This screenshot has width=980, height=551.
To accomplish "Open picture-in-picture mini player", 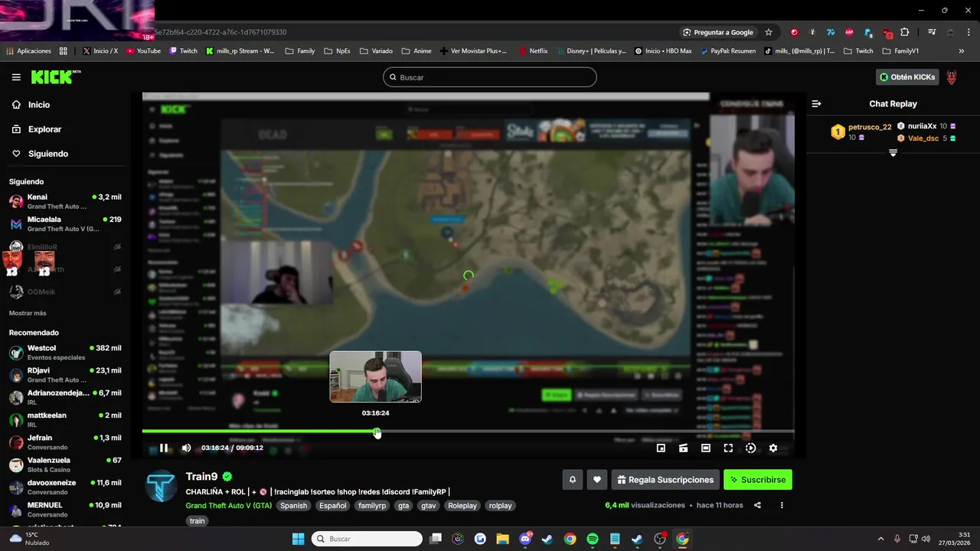I will [x=661, y=448].
